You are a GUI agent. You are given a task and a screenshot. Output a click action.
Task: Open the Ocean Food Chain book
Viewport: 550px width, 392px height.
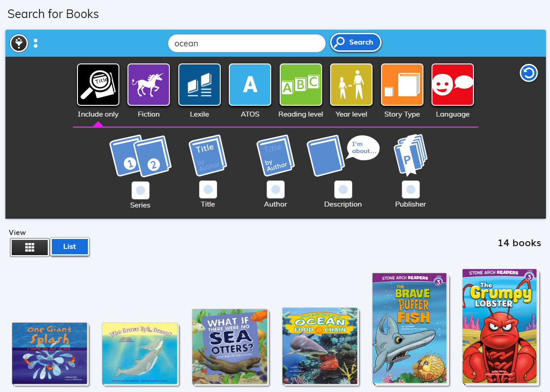(320, 346)
